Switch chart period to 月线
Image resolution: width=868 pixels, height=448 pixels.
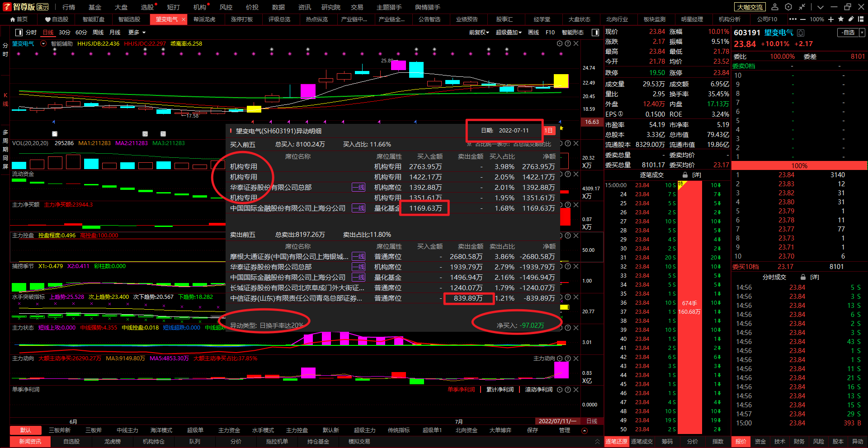tap(115, 33)
